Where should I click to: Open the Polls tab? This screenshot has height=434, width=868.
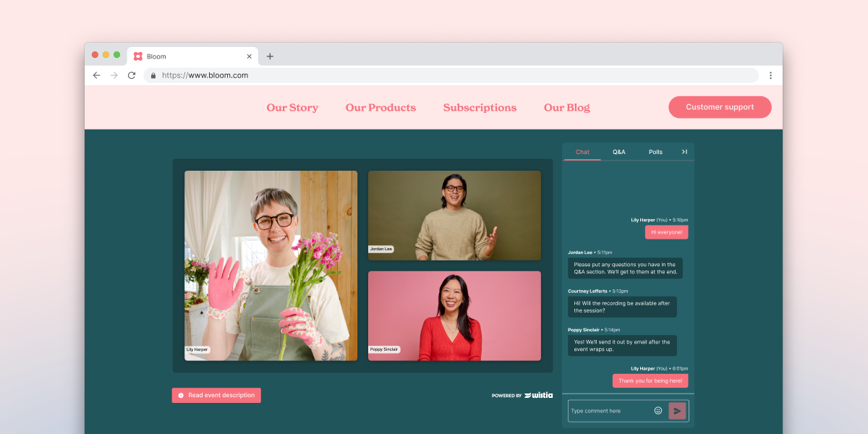[x=655, y=152]
